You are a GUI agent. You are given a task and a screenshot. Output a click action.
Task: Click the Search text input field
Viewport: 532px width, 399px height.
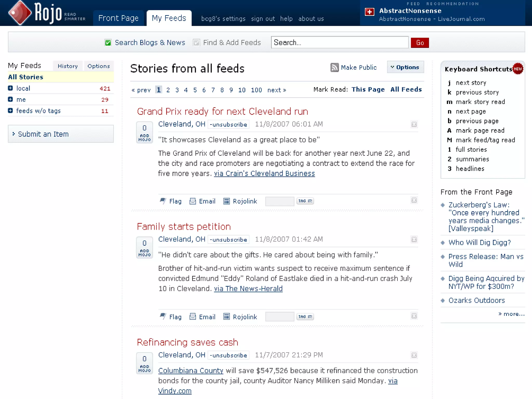point(339,42)
